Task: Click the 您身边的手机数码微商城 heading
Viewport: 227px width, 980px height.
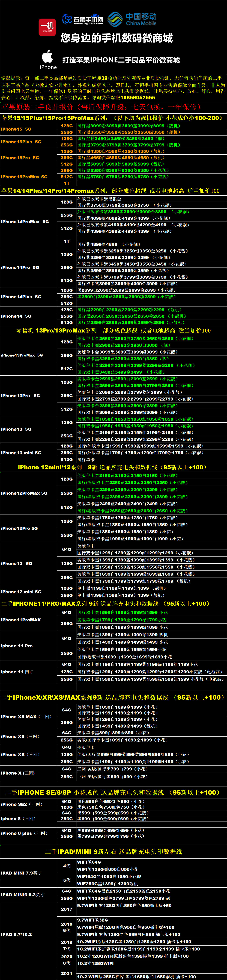Action: click(x=116, y=38)
